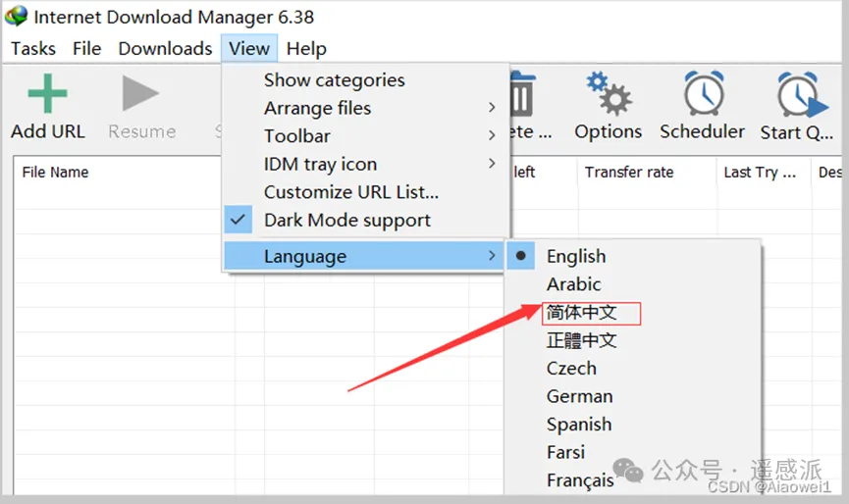Screen dimensions: 849x504
Task: Open the File menu
Action: (x=86, y=49)
